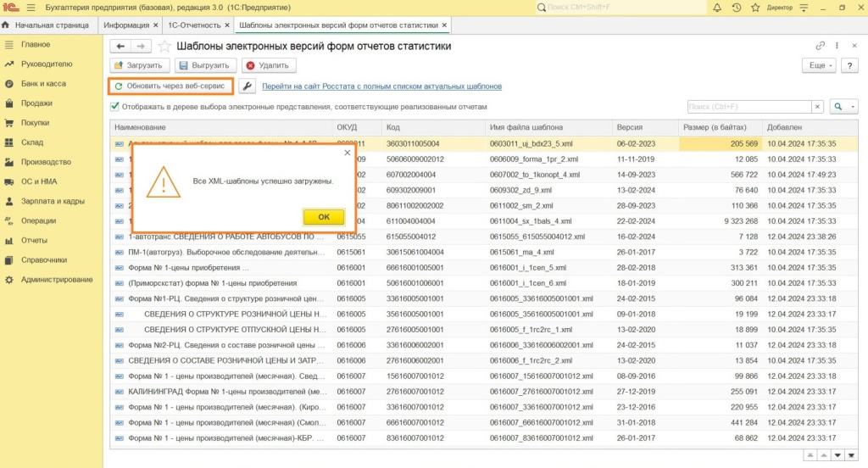Click 'Обновить через веб-сервис' button
This screenshot has height=468, width=868.
[x=170, y=86]
